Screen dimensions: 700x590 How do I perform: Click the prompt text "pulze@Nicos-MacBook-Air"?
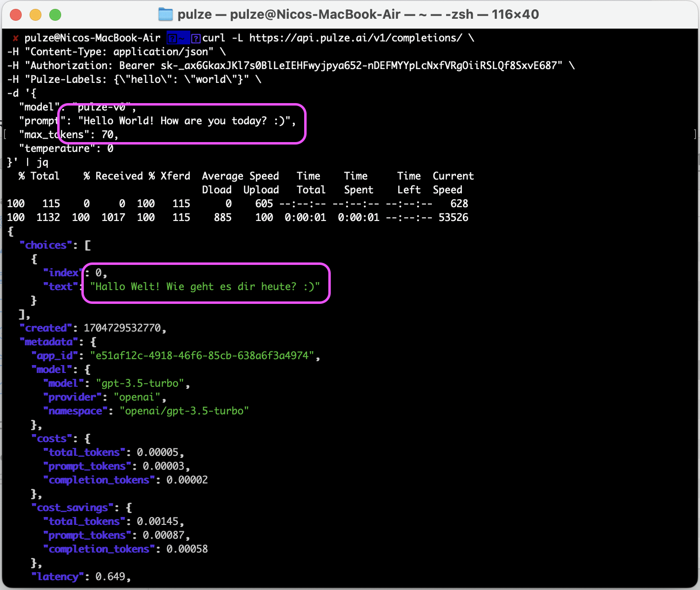point(93,38)
